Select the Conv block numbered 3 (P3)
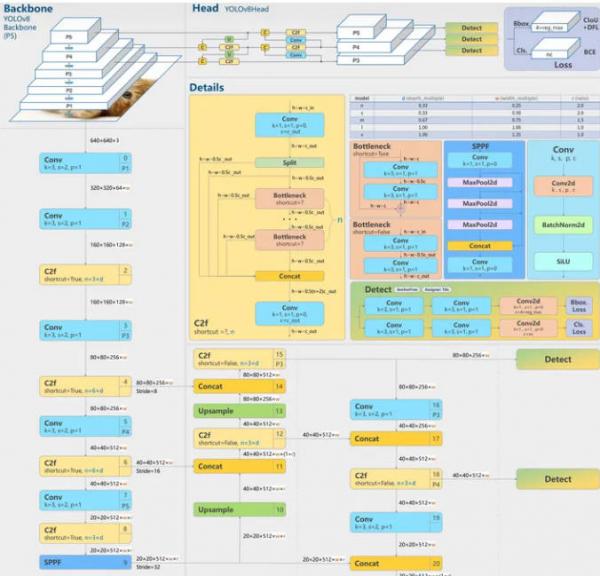This screenshot has width=600, height=576. point(85,330)
